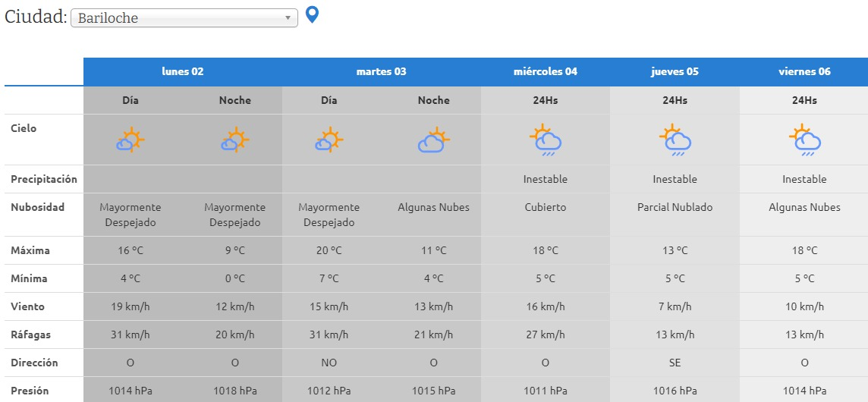Click the NO wind direction cell

pyautogui.click(x=329, y=363)
